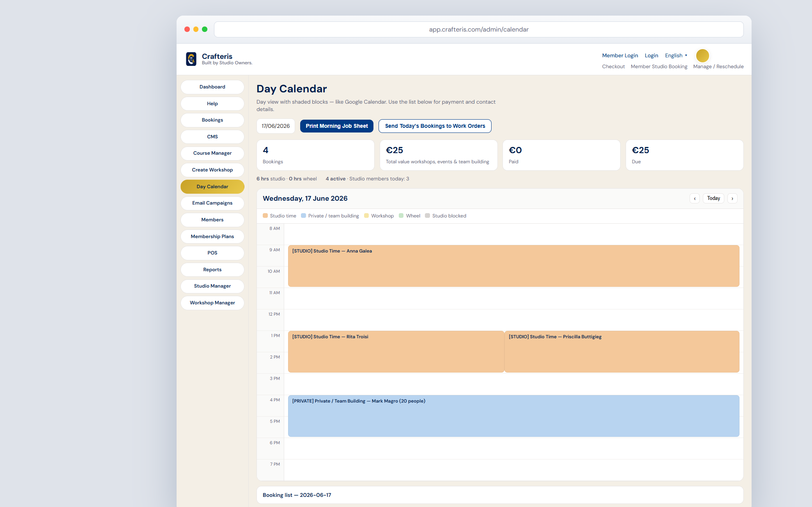Click 'Studio members today: 3' text
The height and width of the screenshot is (507, 812).
tap(379, 179)
